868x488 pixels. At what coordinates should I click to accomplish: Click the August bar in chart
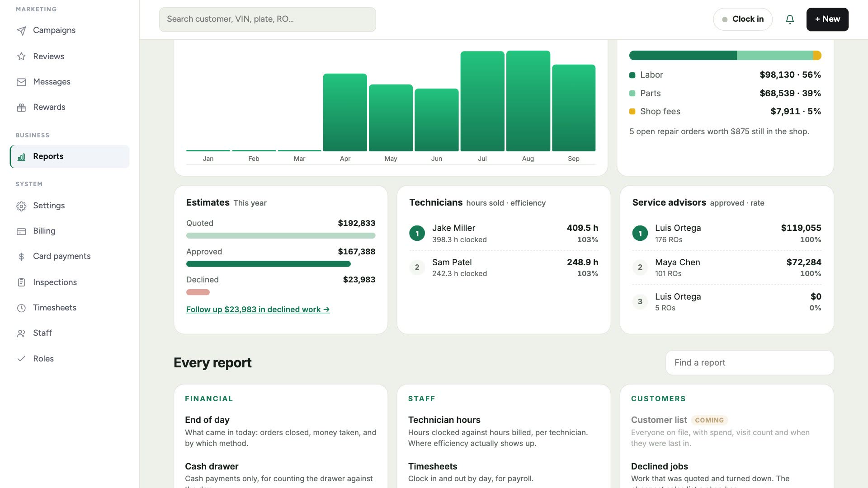click(528, 101)
